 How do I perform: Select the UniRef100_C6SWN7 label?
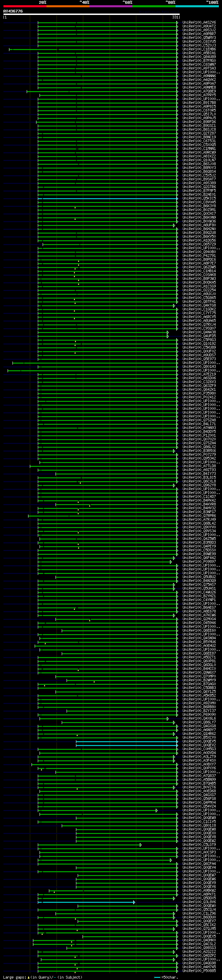pos(199,64)
